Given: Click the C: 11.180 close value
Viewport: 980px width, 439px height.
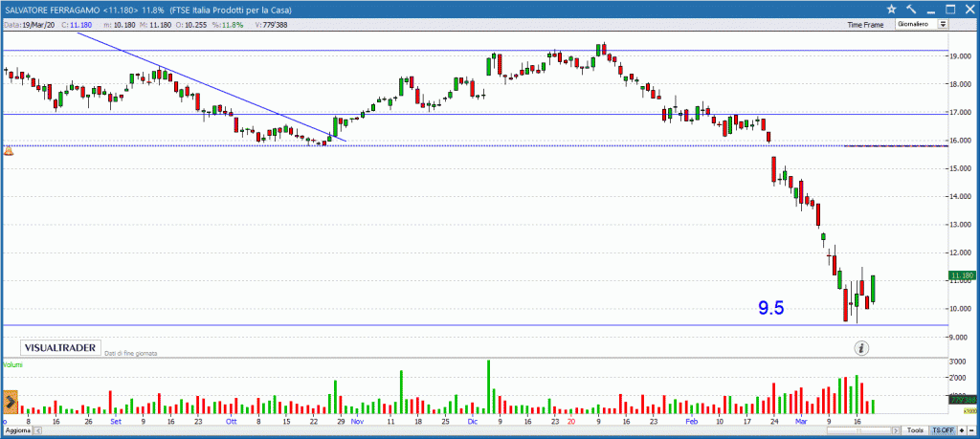Looking at the screenshot, I should [x=78, y=24].
